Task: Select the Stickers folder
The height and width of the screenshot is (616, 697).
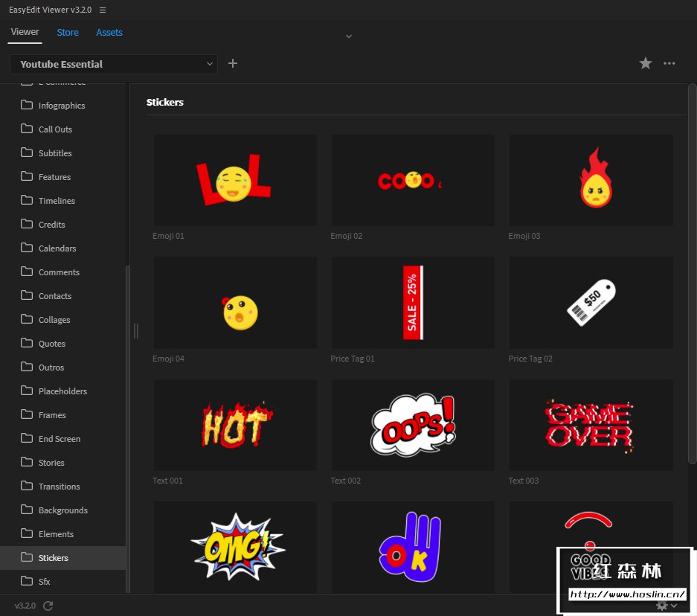Action: (63, 558)
